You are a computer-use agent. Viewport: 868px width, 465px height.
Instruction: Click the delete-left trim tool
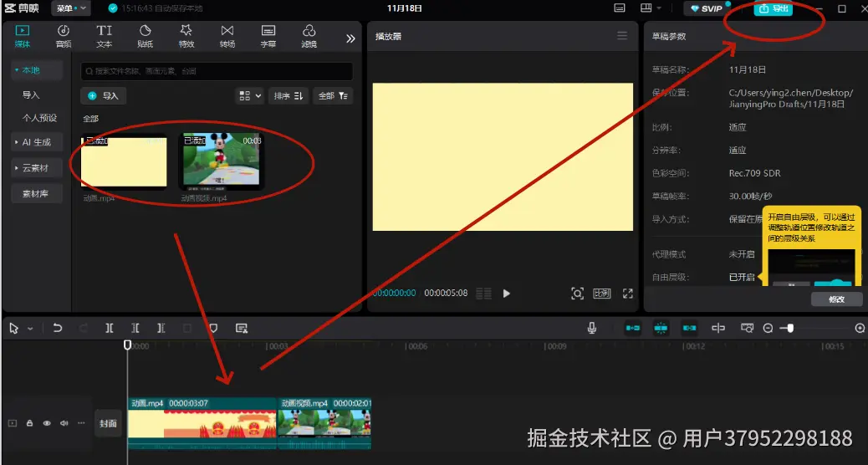pos(135,329)
